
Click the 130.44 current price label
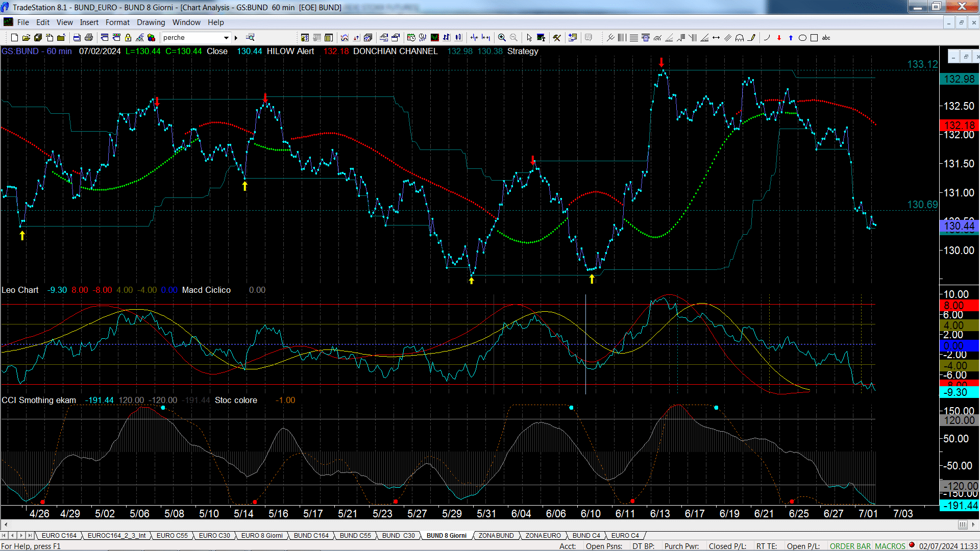pos(959,226)
